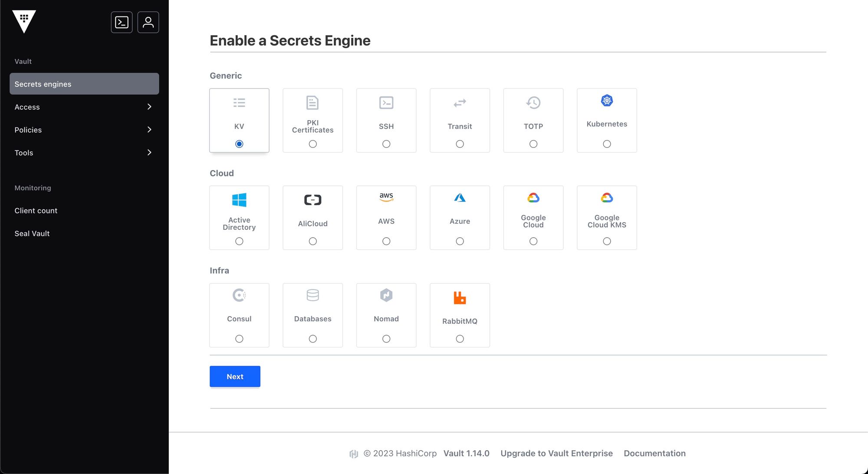
Task: Click the Upgrade to Vault Enterprise link
Action: 557,453
